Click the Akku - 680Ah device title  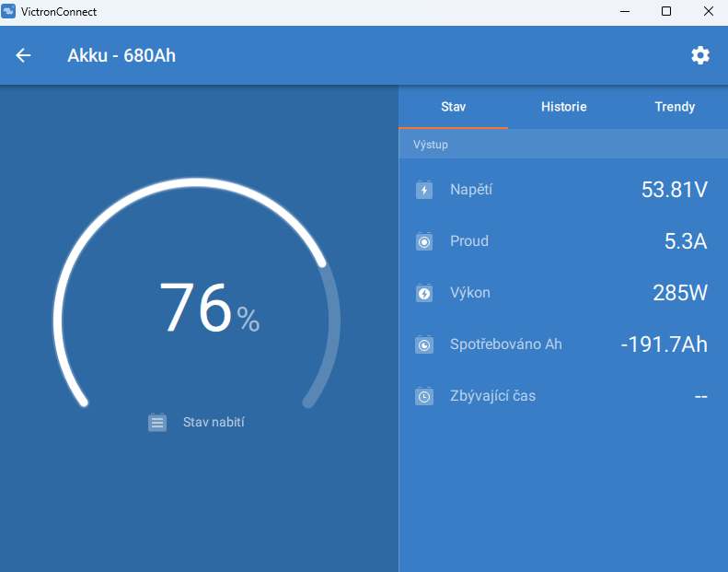(x=121, y=55)
